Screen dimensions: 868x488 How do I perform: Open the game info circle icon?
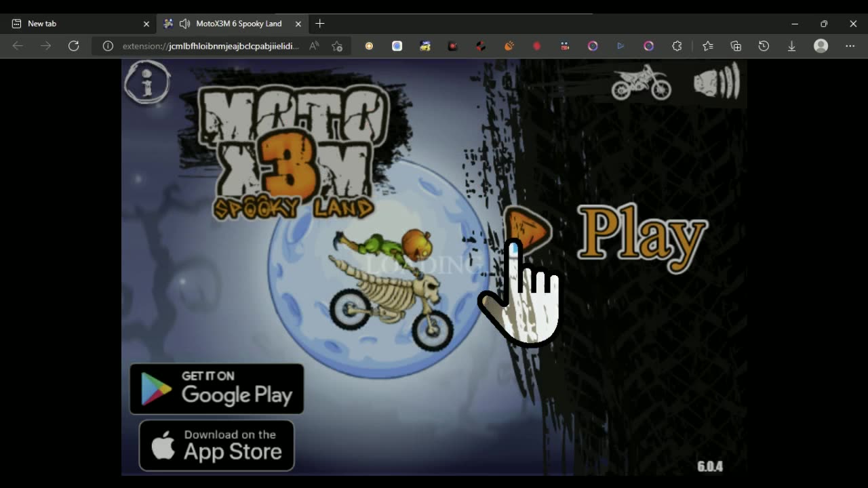[147, 82]
